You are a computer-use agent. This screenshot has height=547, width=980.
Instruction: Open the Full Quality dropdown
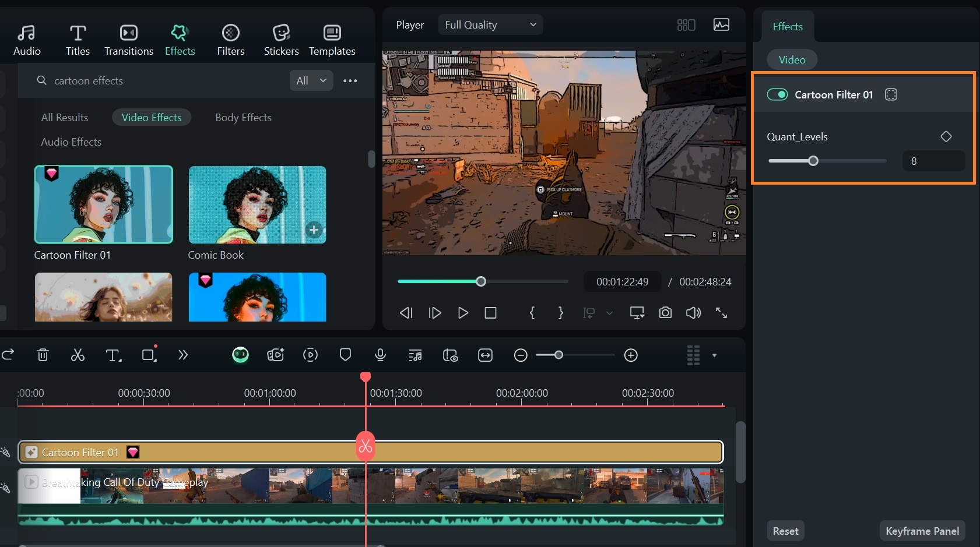pos(490,24)
